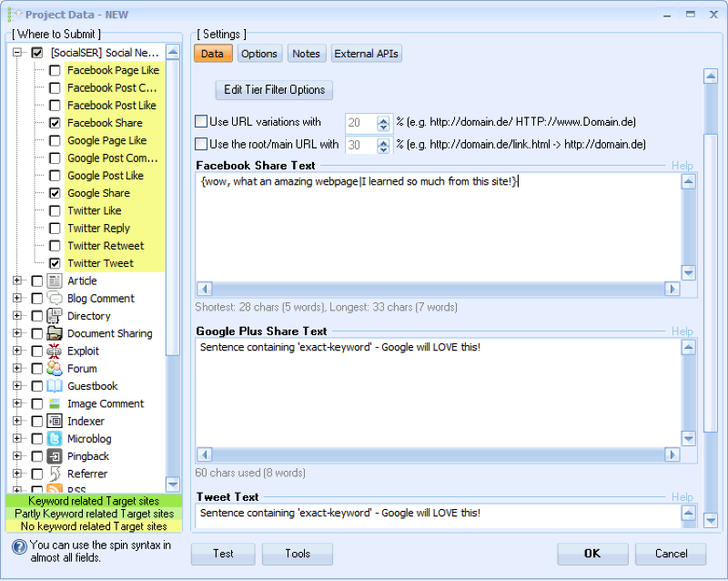This screenshot has width=728, height=581.
Task: Switch to the Options tab
Action: coord(259,54)
